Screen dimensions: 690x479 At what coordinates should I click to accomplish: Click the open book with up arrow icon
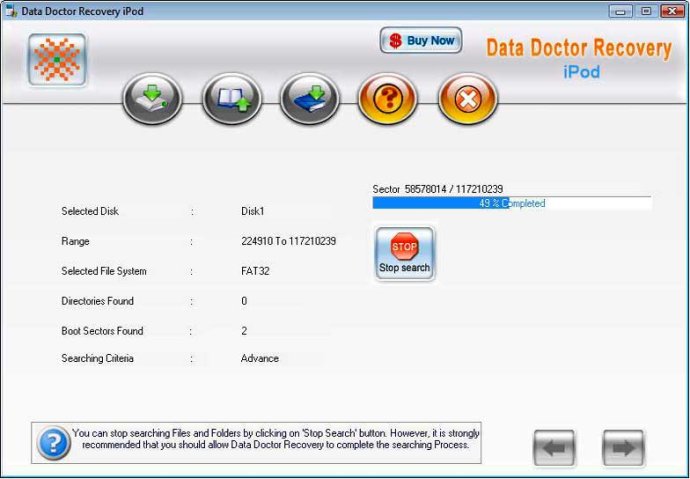coord(231,99)
